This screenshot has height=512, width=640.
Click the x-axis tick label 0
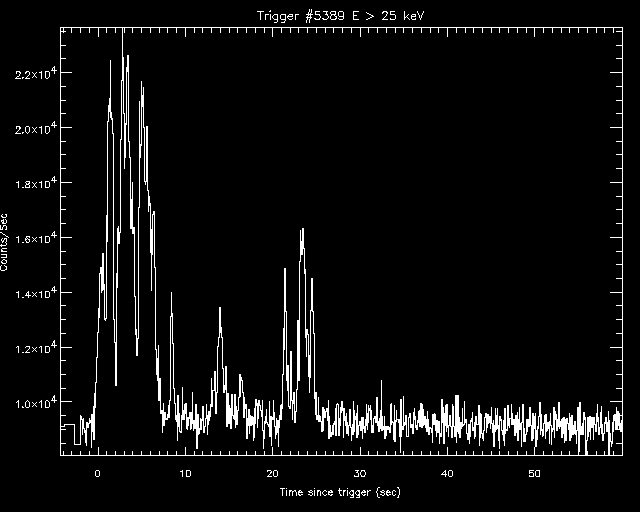[x=97, y=474]
